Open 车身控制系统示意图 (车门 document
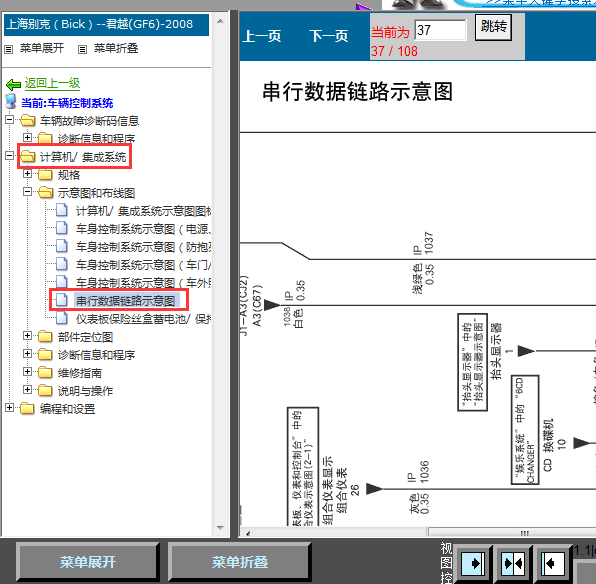The width and height of the screenshot is (596, 584). [144, 265]
